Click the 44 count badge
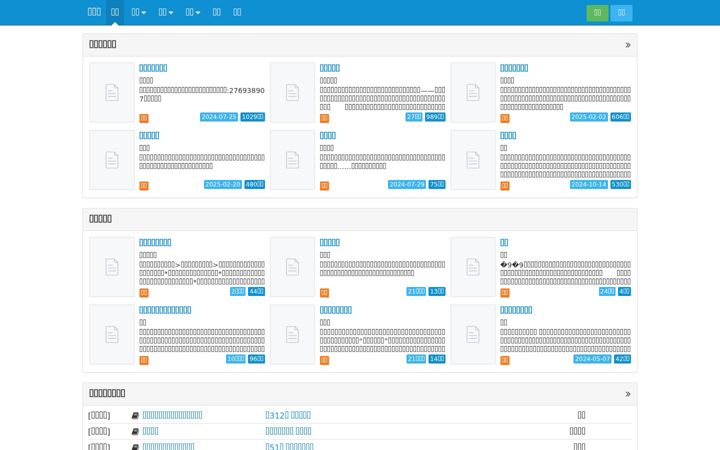Screen dimensions: 720x450 pos(256,291)
